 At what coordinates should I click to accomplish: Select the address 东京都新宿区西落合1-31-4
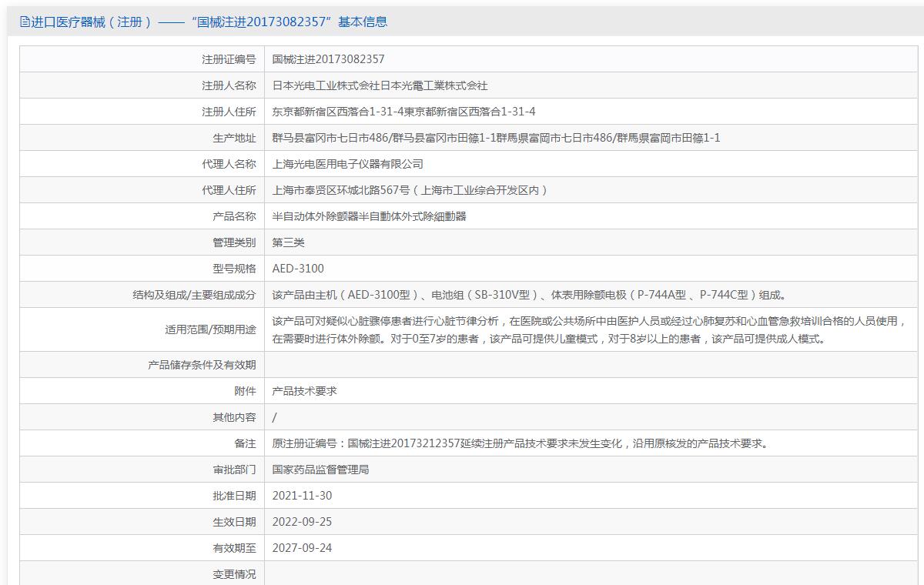(338, 112)
